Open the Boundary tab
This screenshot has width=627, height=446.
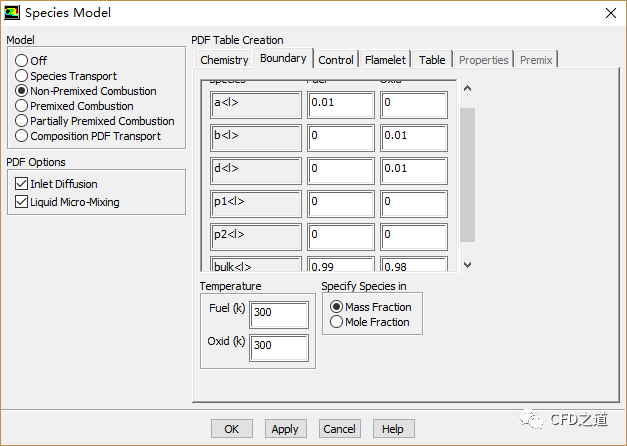click(283, 58)
